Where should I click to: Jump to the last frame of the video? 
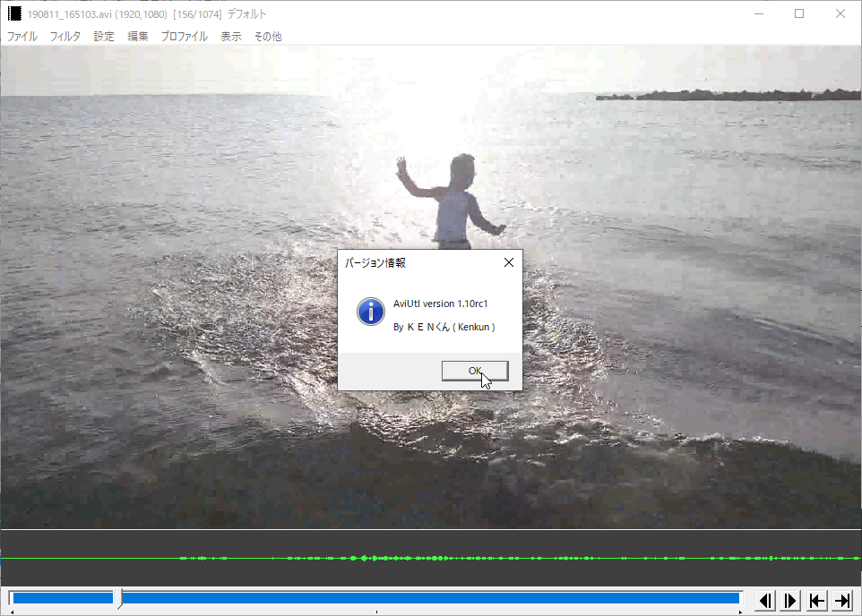(x=840, y=600)
